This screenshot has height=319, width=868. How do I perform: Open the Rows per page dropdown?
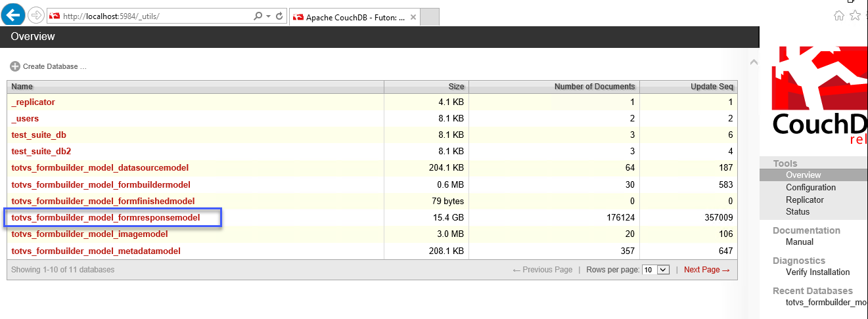point(655,270)
